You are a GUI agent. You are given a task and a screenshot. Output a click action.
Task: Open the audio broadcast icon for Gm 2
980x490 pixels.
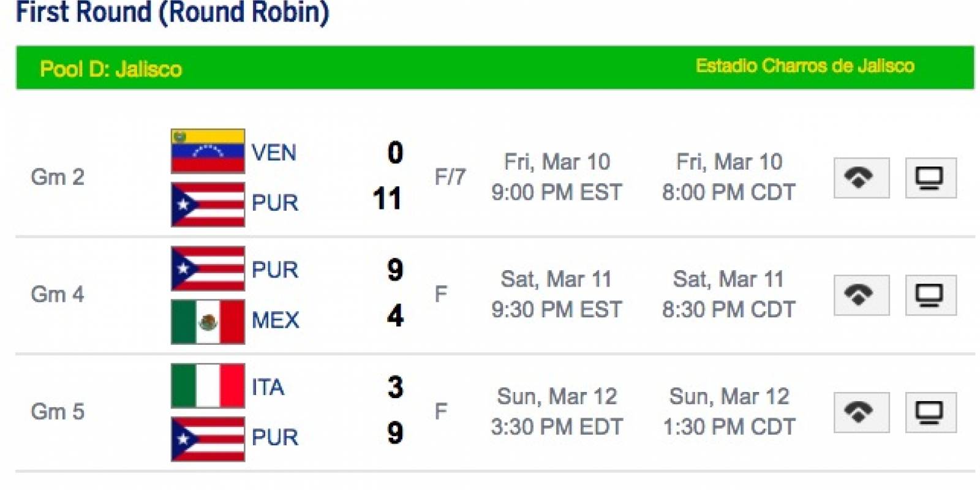point(861,178)
